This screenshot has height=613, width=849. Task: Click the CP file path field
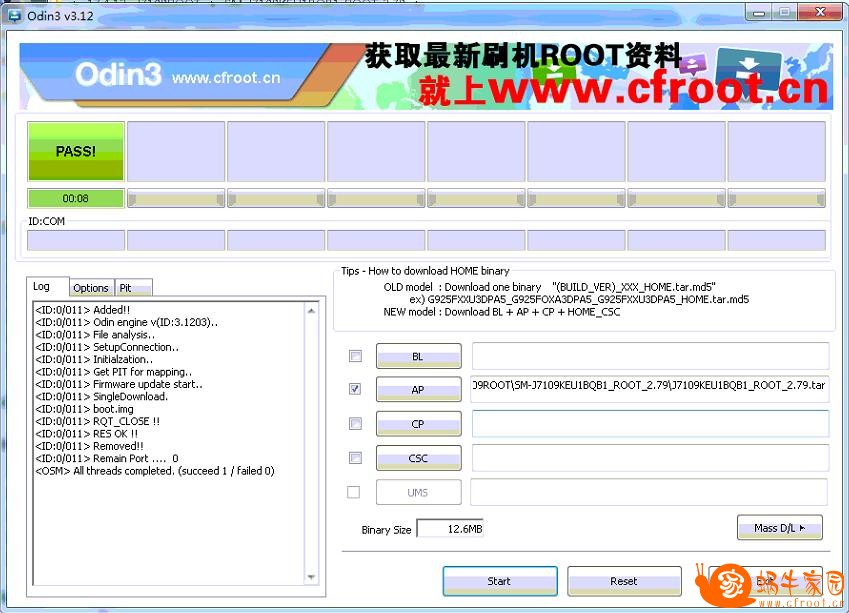(x=650, y=423)
